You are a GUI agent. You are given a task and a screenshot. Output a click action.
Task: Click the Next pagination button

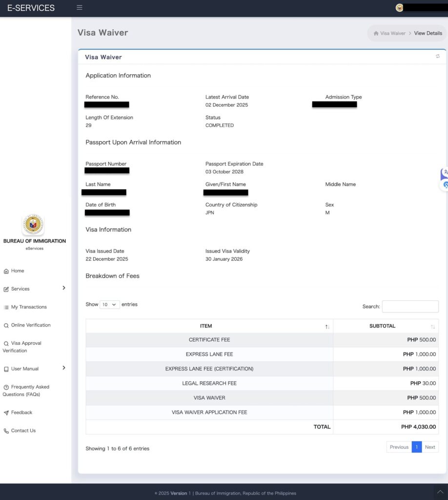click(x=430, y=447)
